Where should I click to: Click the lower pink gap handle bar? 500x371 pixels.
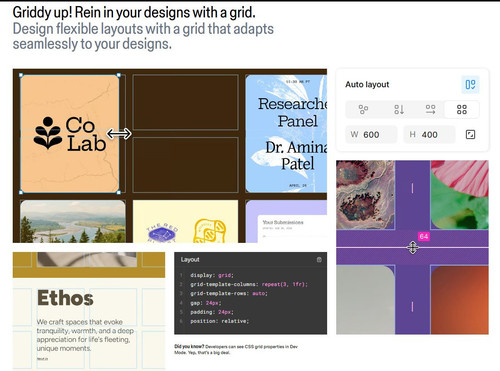click(412, 306)
